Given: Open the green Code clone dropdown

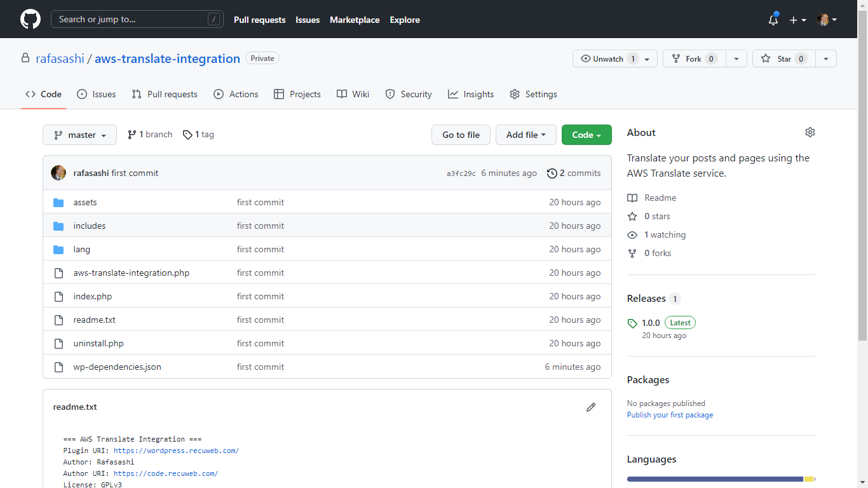Looking at the screenshot, I should [587, 135].
